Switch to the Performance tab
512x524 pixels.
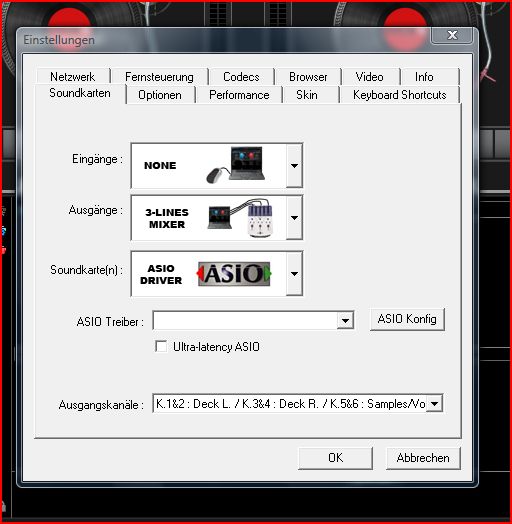(x=239, y=95)
